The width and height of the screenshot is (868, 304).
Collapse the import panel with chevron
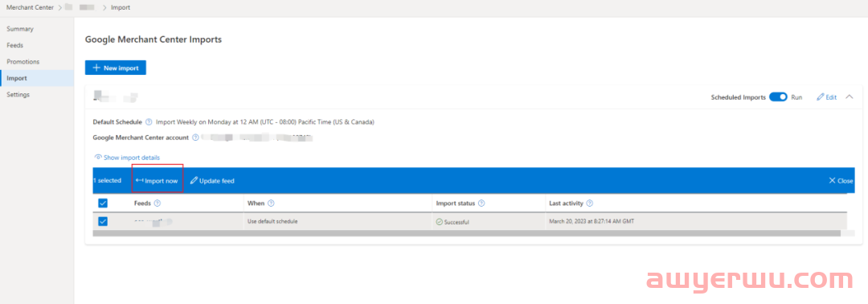pos(850,97)
